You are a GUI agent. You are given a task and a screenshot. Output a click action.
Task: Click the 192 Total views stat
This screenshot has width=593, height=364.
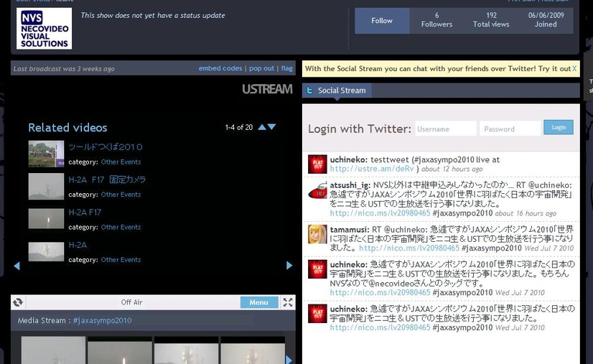coord(491,20)
